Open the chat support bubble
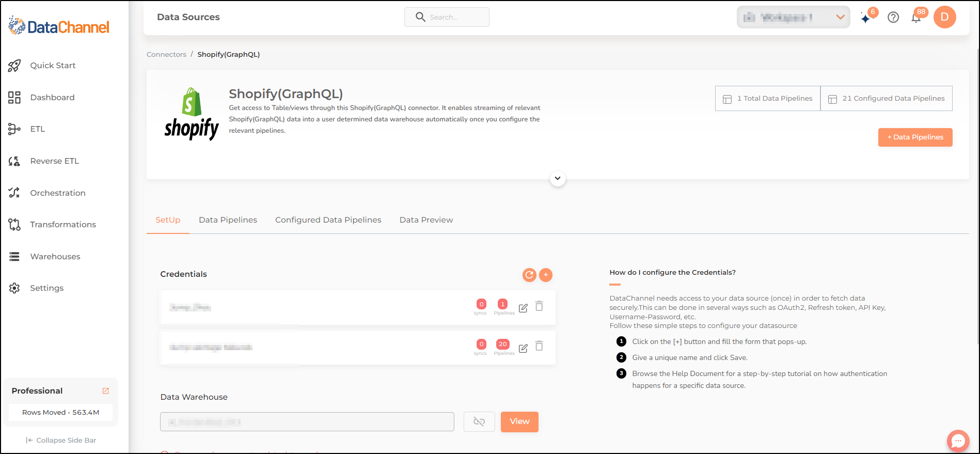 point(958,441)
